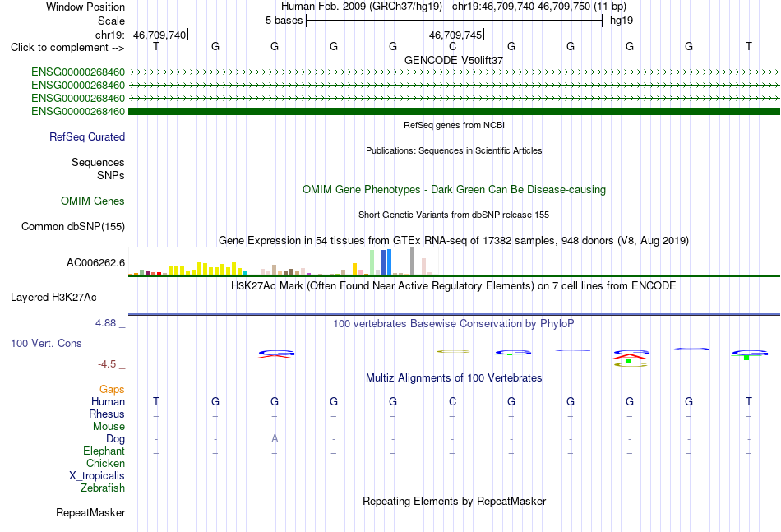Open the 100 Vert. Cons track label
The width and height of the screenshot is (781, 532).
46,343
